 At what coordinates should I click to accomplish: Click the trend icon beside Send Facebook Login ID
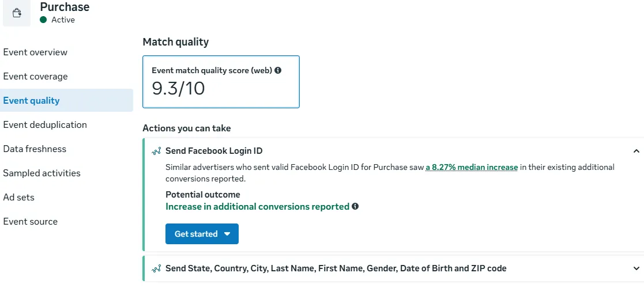[156, 151]
